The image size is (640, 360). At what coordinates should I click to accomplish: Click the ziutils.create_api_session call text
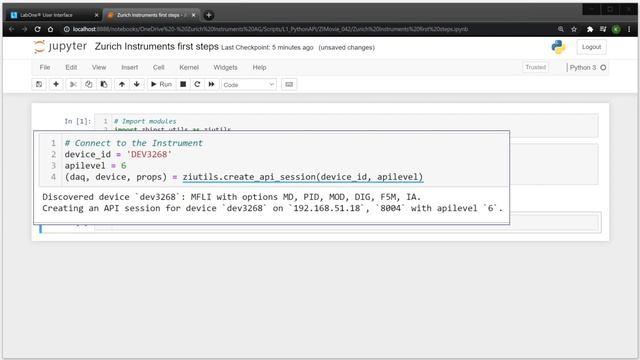tap(302, 177)
